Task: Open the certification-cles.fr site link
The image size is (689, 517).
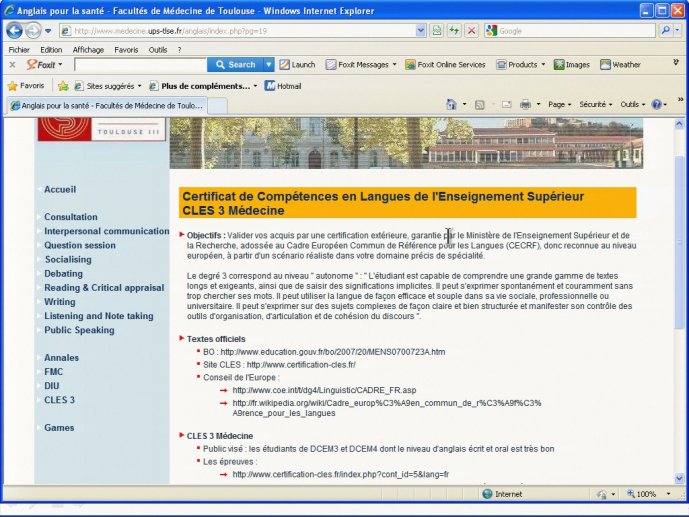Action: click(301, 365)
